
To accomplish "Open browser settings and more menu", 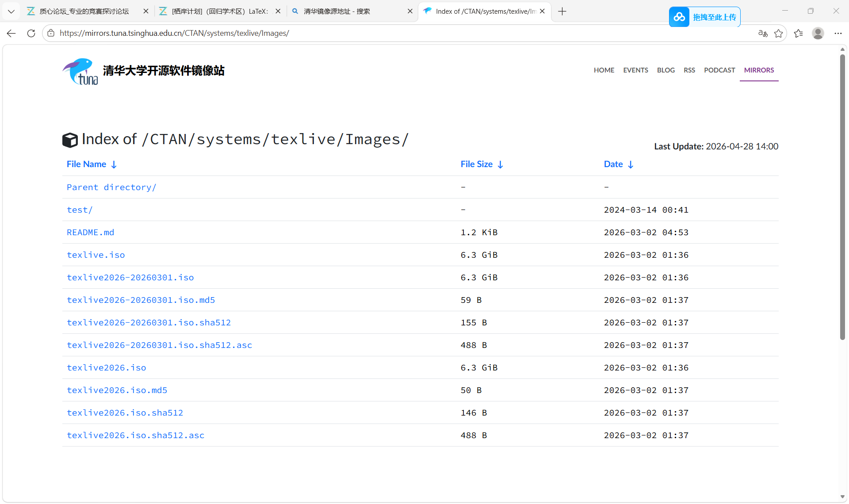I will 838,33.
